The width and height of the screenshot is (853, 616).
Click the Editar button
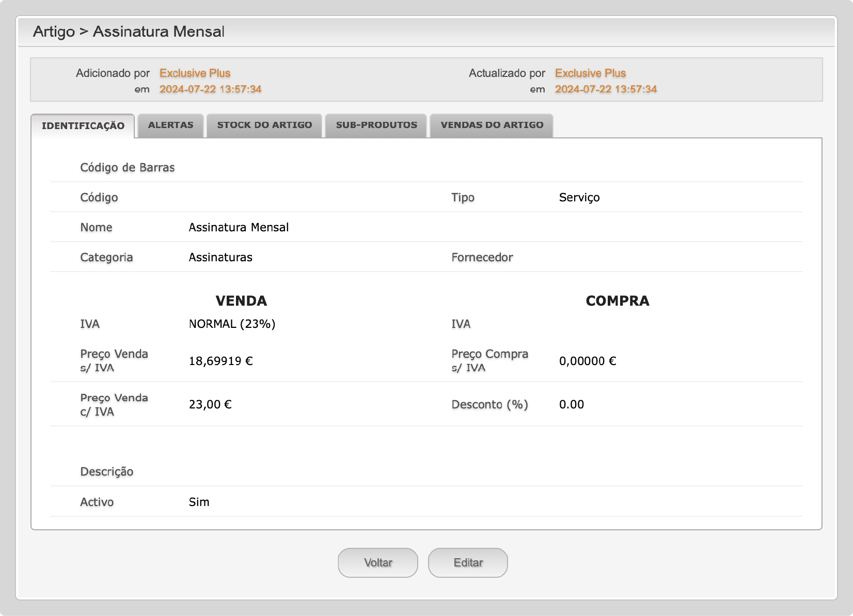[468, 562]
